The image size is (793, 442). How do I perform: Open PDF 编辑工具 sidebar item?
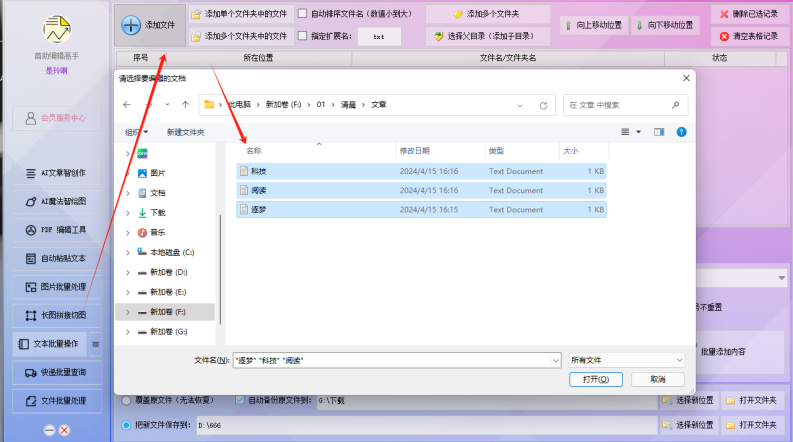coord(57,230)
